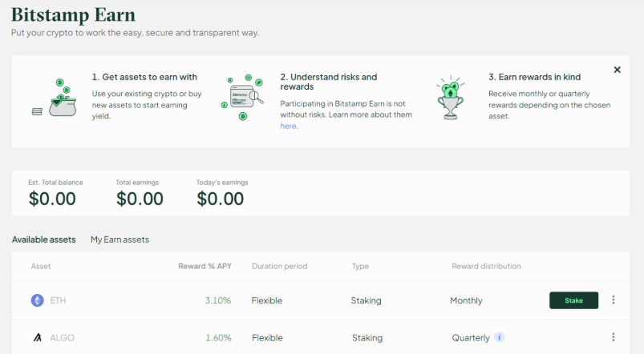Image resolution: width=644 pixels, height=354 pixels.
Task: Open the ETH row options menu
Action: click(614, 300)
